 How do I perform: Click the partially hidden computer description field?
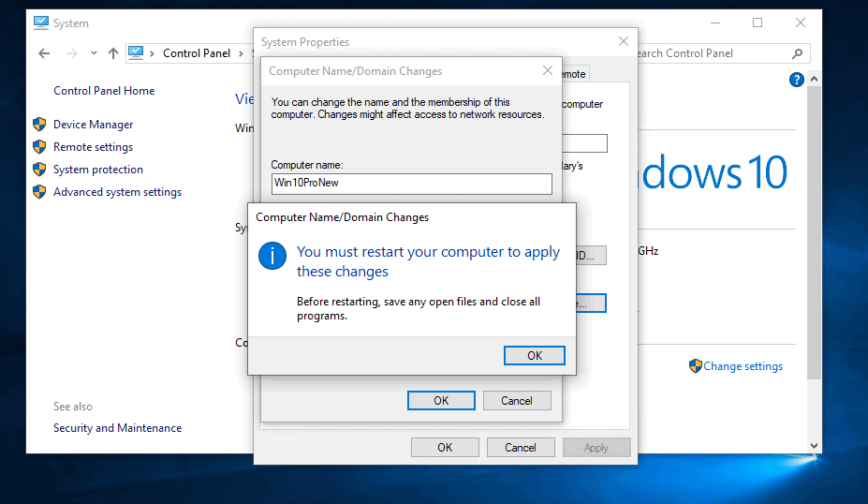[584, 143]
